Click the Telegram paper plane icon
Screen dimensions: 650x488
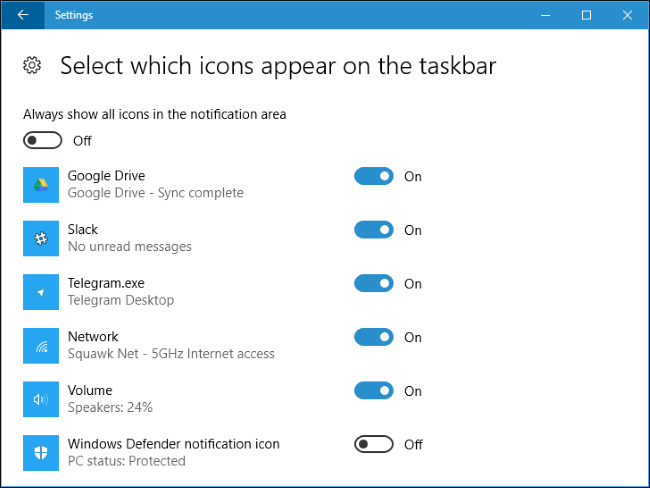coord(41,292)
